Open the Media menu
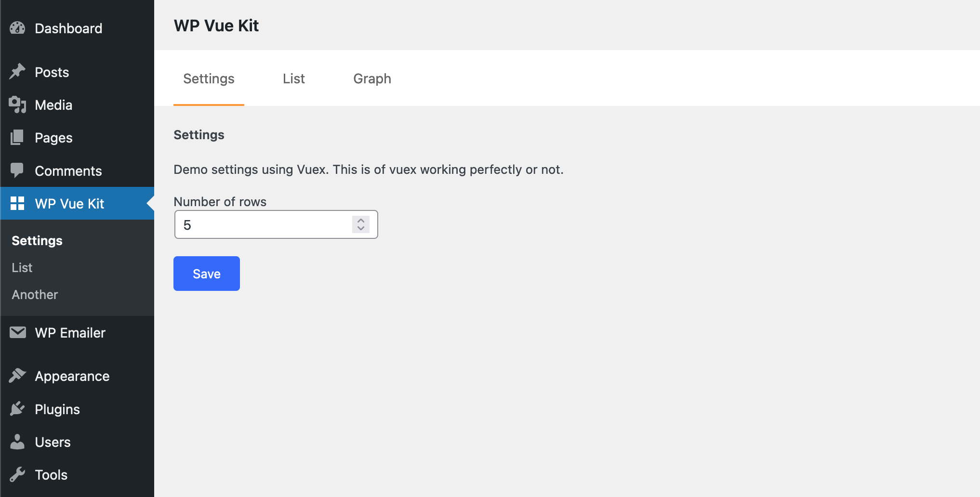This screenshot has width=980, height=497. [x=77, y=105]
